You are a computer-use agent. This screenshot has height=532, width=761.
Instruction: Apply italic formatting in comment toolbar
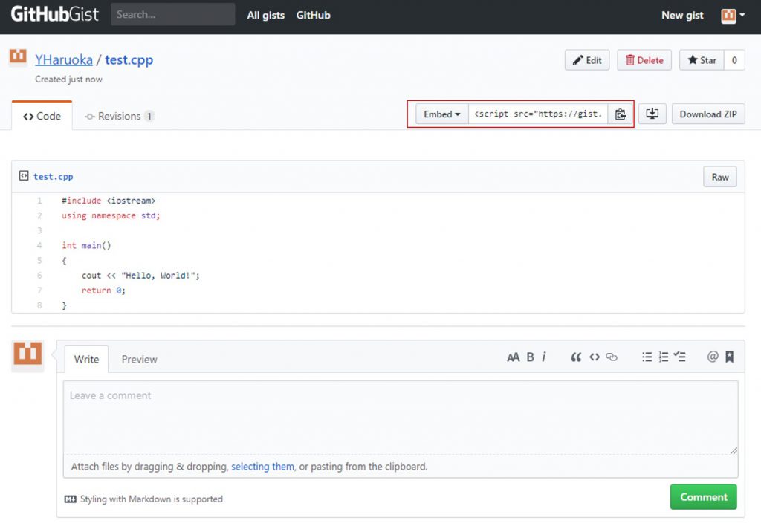click(544, 357)
